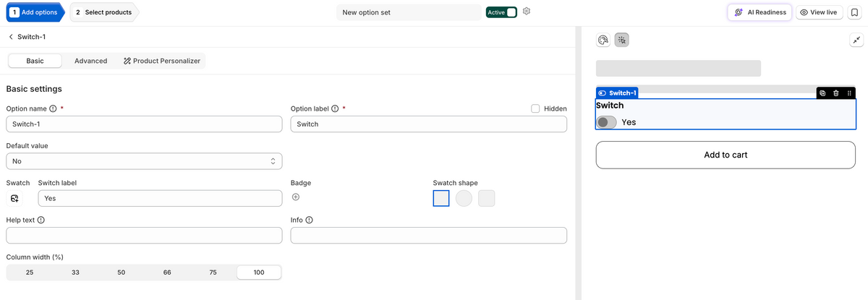Select the rounded square swatch shape
Image resolution: width=868 pixels, height=300 pixels.
[x=487, y=198]
